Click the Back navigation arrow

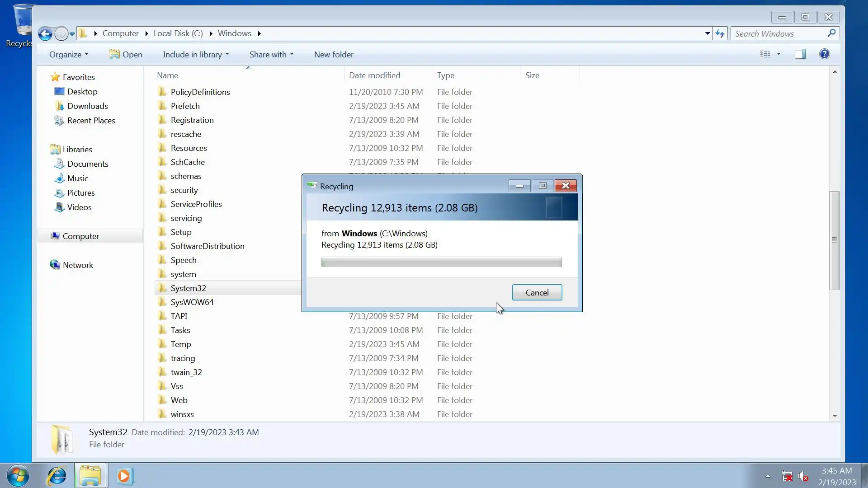point(45,33)
